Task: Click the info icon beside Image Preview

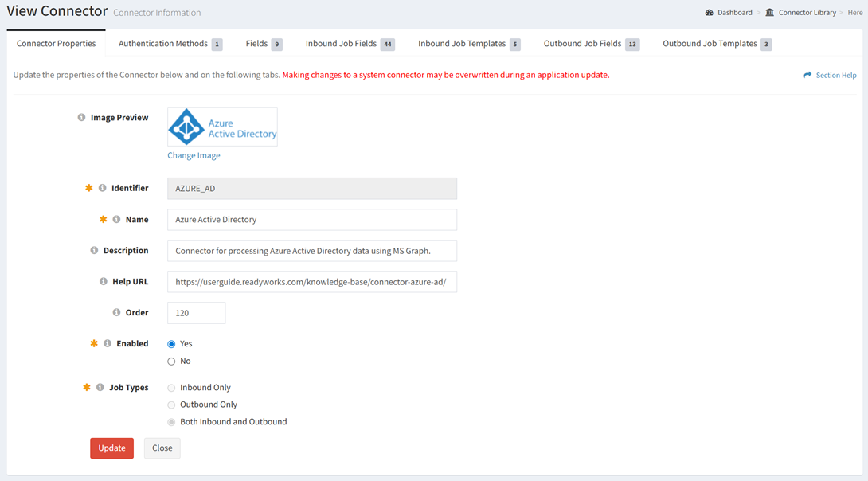Action: click(x=81, y=118)
